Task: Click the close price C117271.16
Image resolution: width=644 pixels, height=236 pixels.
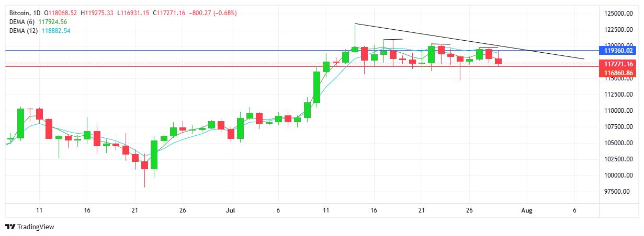Action: [x=170, y=13]
